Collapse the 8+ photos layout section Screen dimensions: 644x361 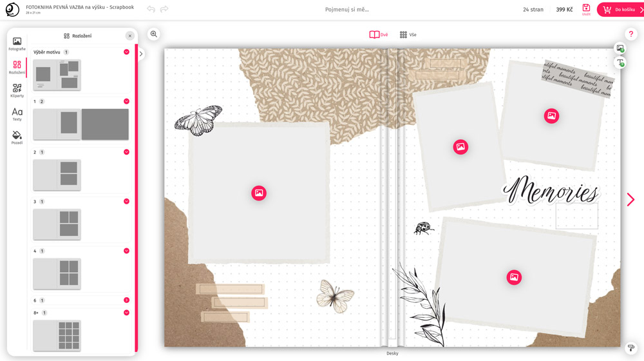(x=126, y=313)
